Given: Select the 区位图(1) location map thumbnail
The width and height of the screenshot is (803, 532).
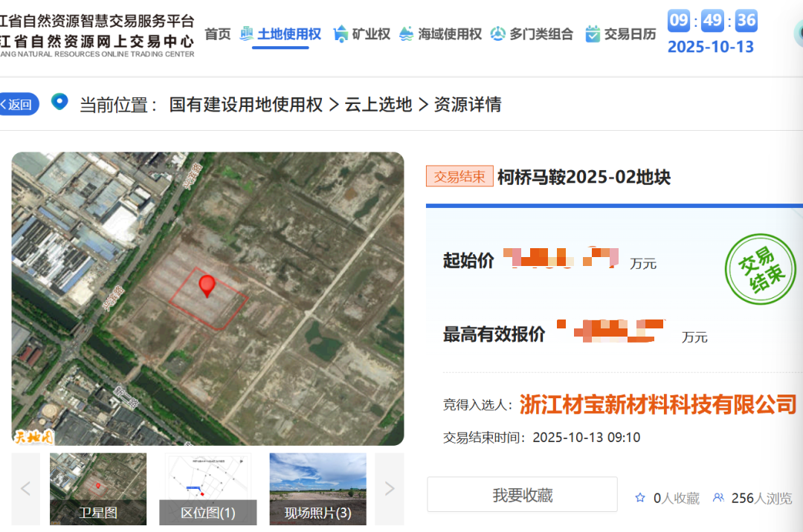Looking at the screenshot, I should click(x=207, y=488).
